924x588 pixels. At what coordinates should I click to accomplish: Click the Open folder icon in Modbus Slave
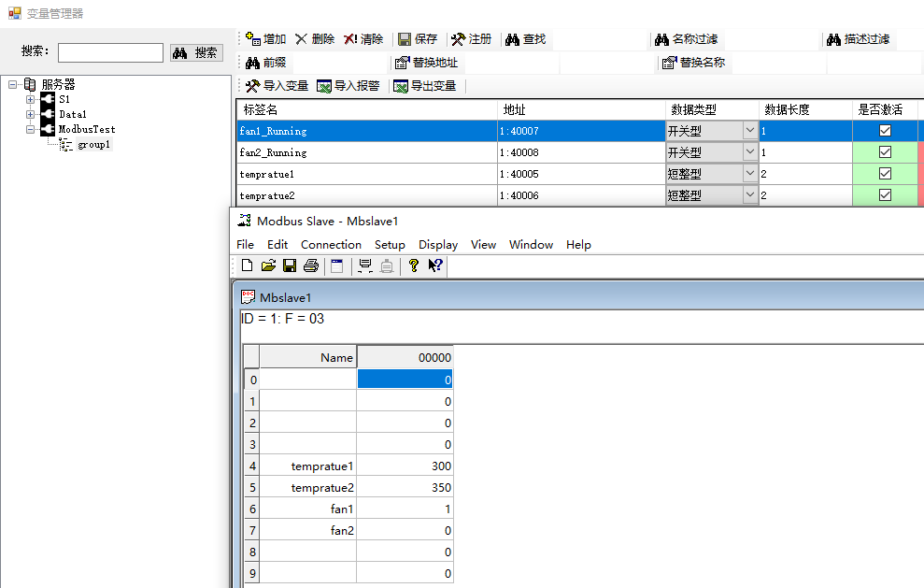pos(268,265)
